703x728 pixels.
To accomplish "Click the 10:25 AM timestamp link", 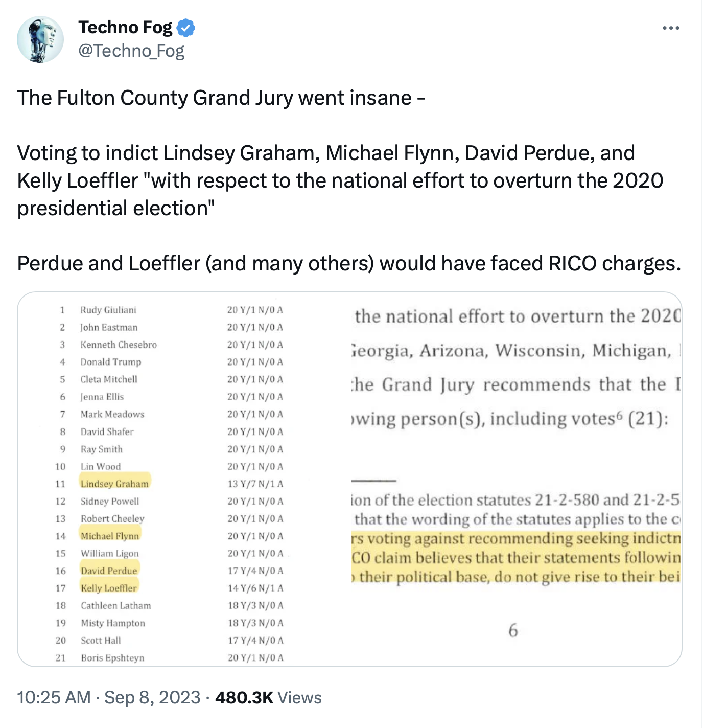I will click(x=54, y=697).
